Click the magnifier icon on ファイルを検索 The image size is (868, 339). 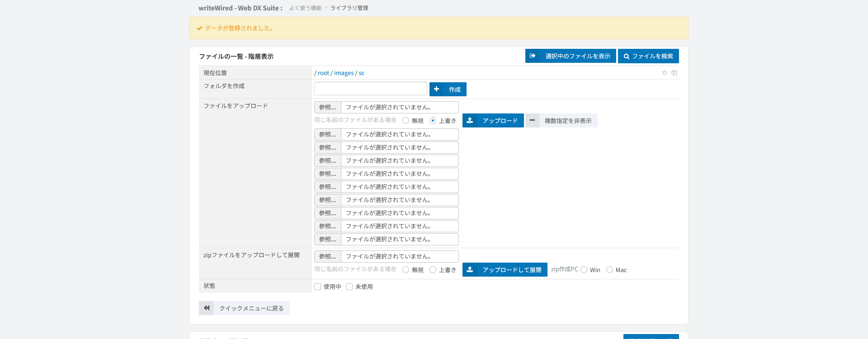pyautogui.click(x=627, y=56)
